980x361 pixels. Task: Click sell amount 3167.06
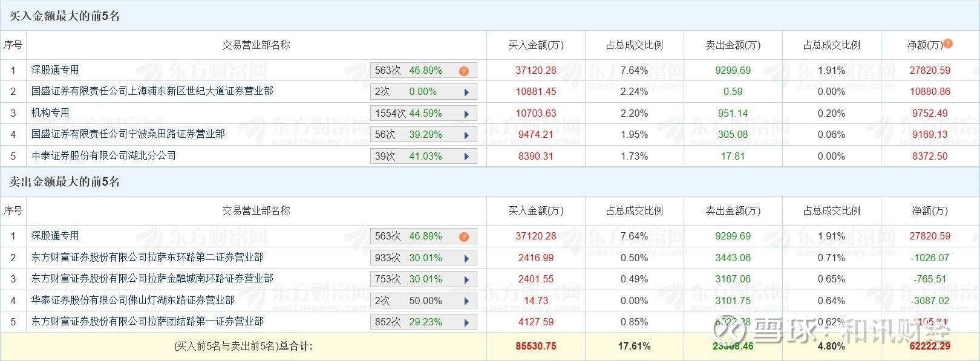coord(733,279)
